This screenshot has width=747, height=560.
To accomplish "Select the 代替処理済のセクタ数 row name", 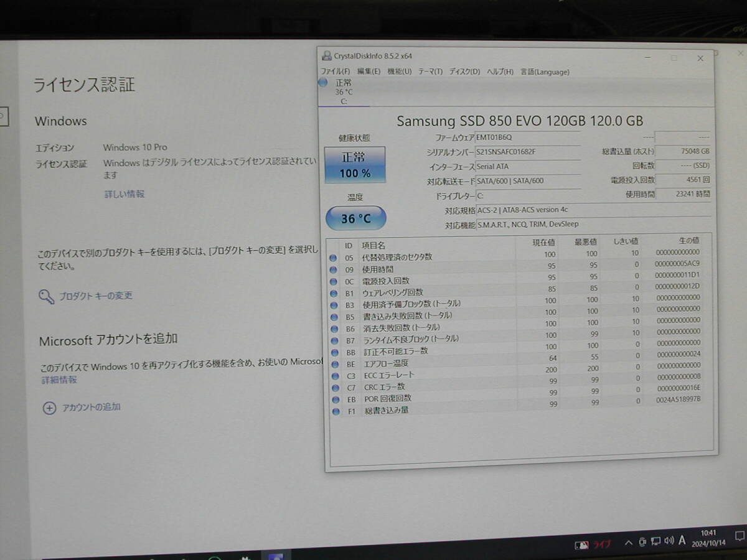I will tap(397, 257).
